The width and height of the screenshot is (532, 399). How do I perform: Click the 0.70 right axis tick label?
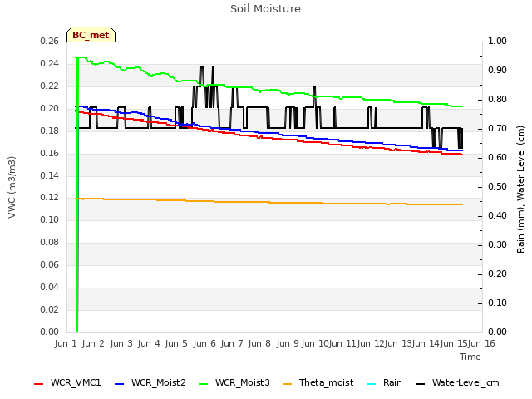click(x=497, y=129)
